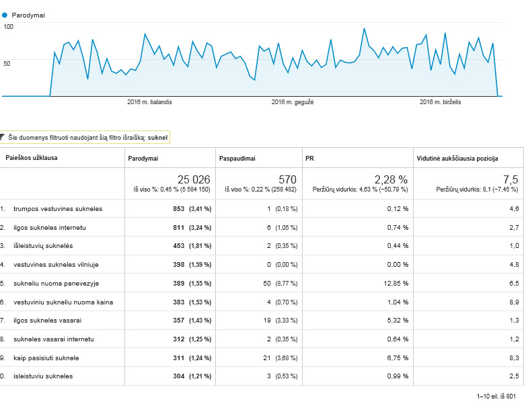Image resolution: width=524 pixels, height=420 pixels.
Task: Click impressions cell 304 (1,21 %)
Action: click(x=192, y=376)
